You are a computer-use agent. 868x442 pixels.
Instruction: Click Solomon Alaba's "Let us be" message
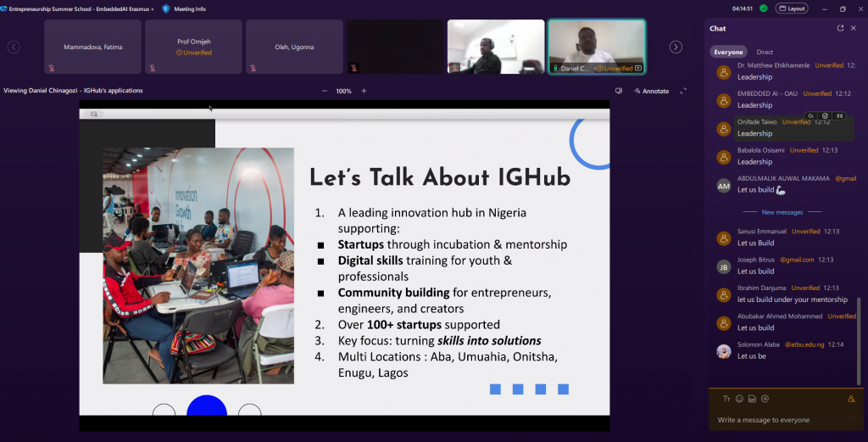[751, 356]
